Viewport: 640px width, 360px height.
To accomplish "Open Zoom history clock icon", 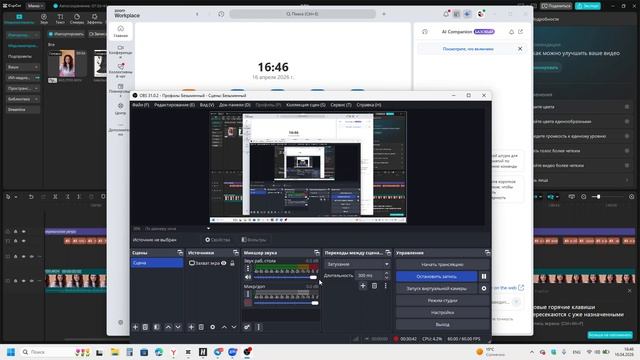I will tap(221, 14).
